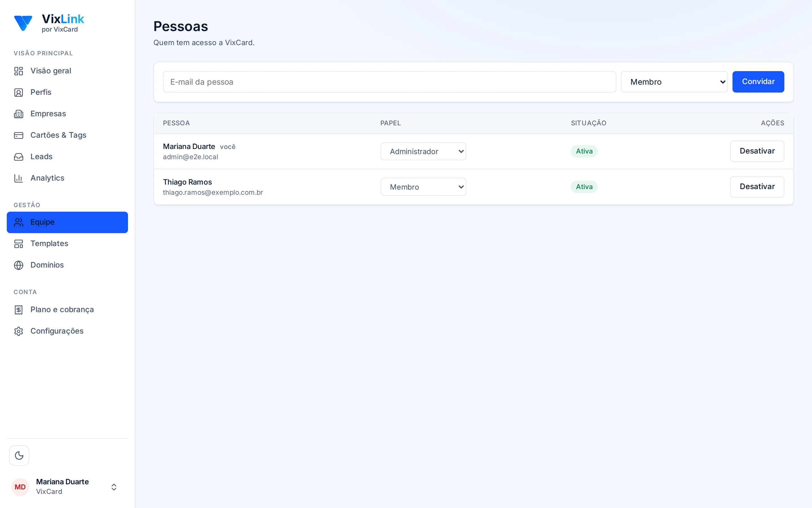Toggle dark mode with moon button
Image resolution: width=812 pixels, height=508 pixels.
[x=19, y=455]
